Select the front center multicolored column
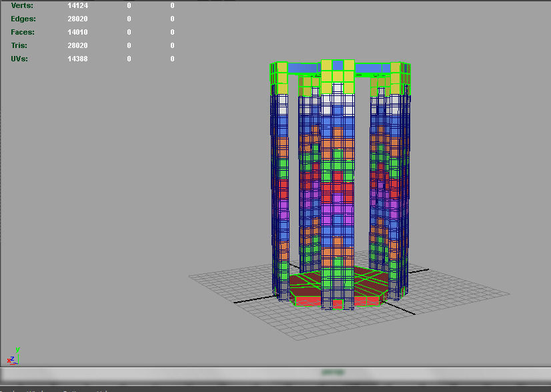This screenshot has width=551, height=392. click(338, 185)
